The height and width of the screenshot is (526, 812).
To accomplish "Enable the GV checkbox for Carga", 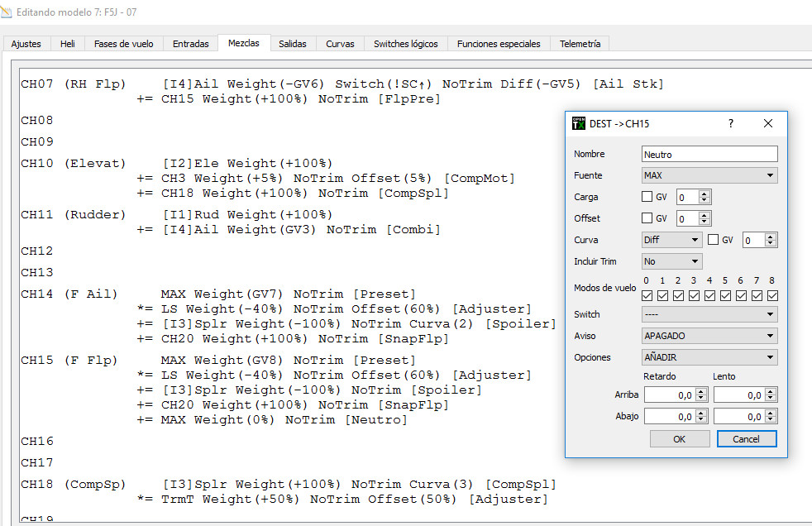I will 647,197.
